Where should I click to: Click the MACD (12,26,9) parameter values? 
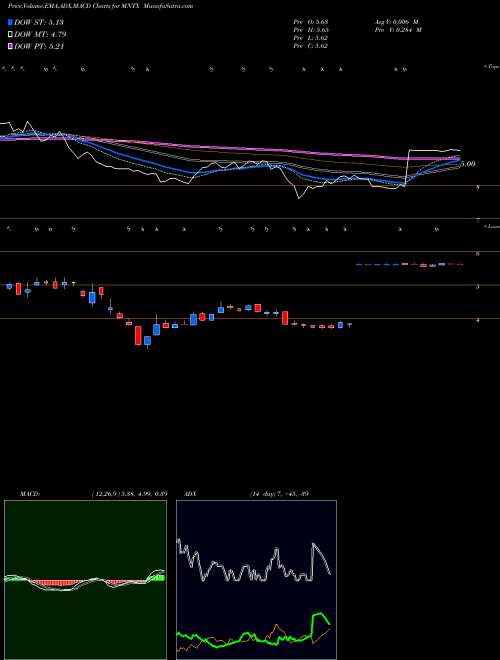tap(130, 494)
